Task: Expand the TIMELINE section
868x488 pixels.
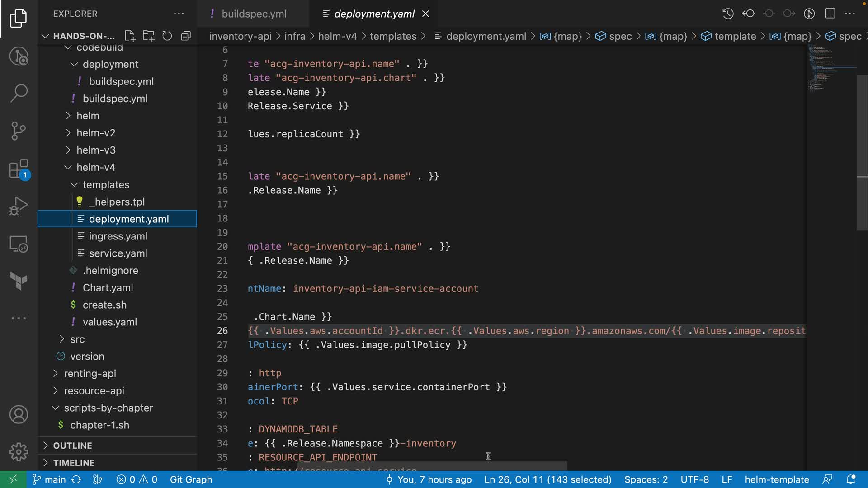Action: pos(74,463)
